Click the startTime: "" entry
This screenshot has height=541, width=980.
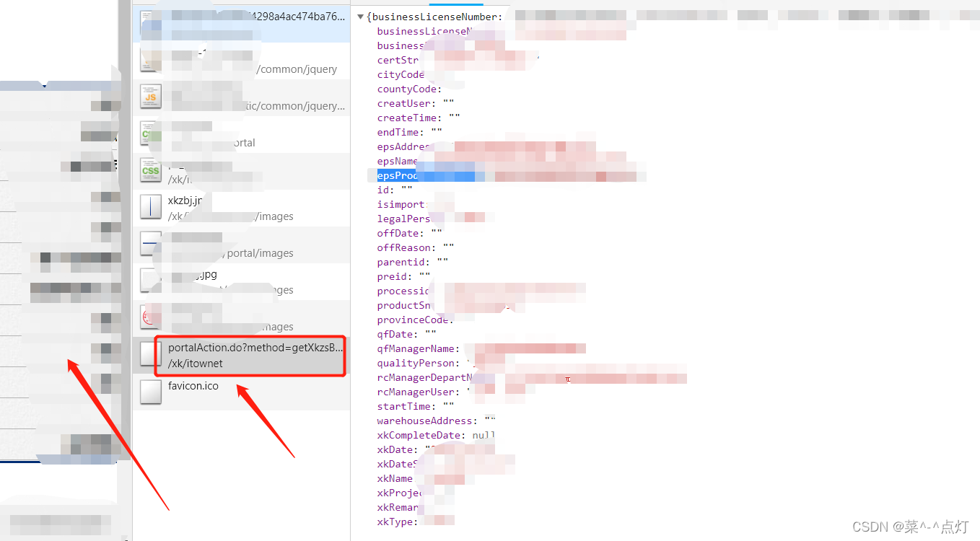pos(416,406)
